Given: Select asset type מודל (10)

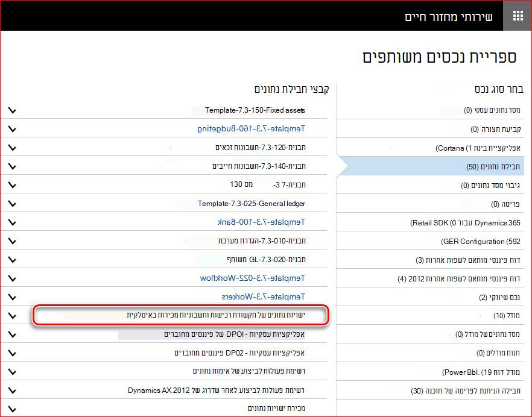Looking at the screenshot, I should click(x=506, y=316).
